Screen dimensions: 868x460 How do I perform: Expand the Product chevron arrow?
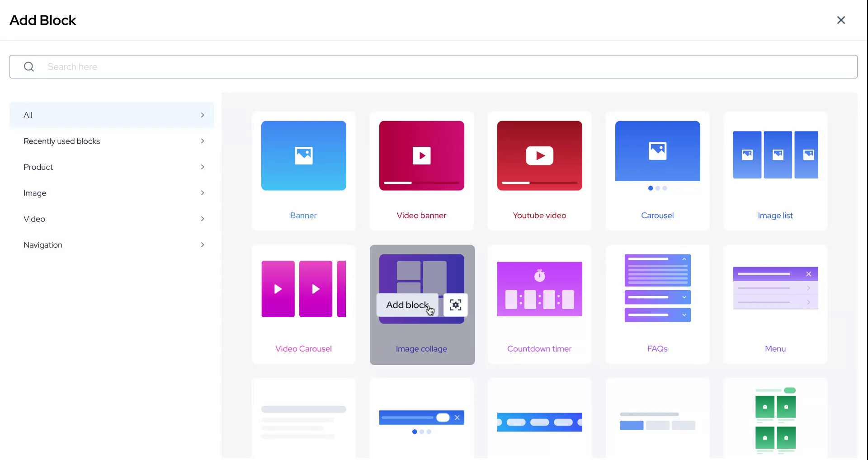[203, 167]
